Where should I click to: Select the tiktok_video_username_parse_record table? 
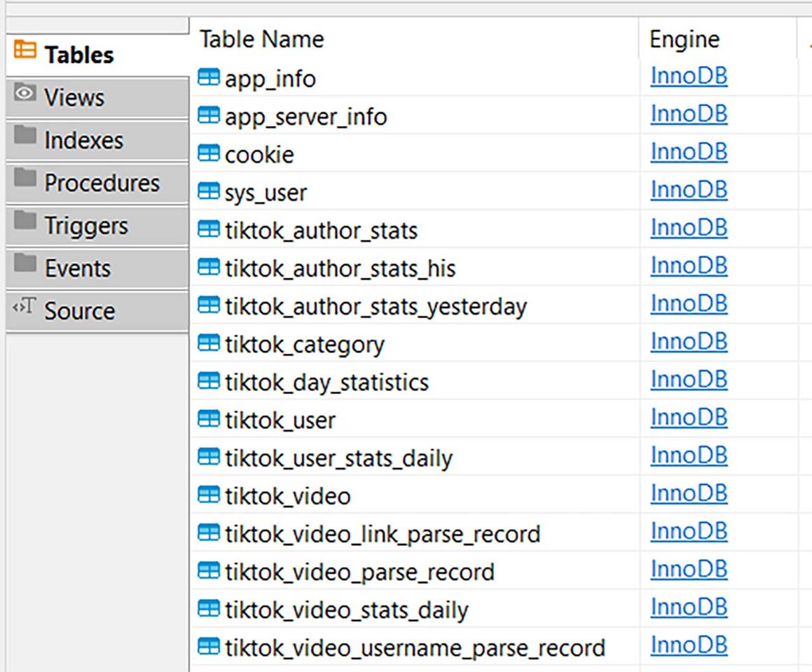[x=415, y=648]
